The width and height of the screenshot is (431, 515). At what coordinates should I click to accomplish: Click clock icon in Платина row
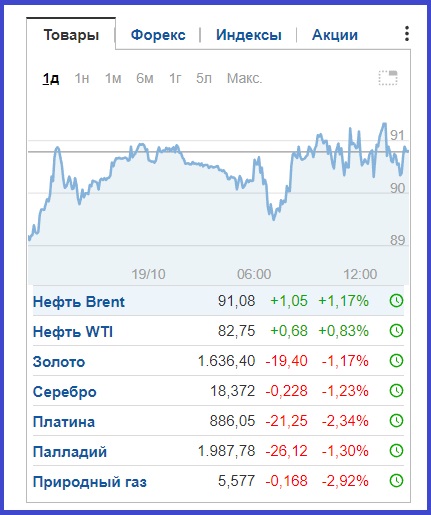tap(396, 421)
